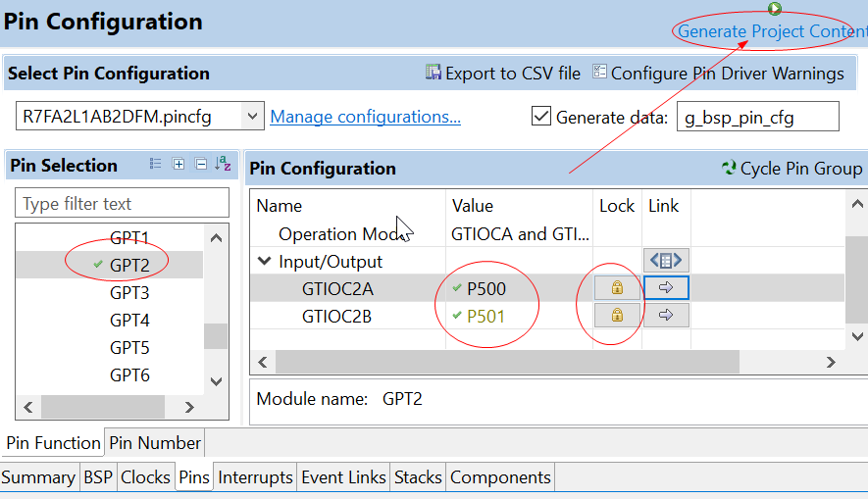Collapse all items in Pin Selection
868x499 pixels.
(x=201, y=165)
